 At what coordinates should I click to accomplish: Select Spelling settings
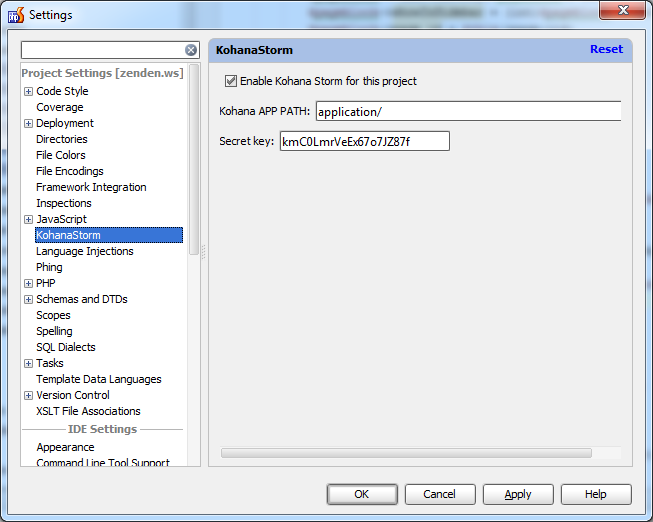pos(54,331)
